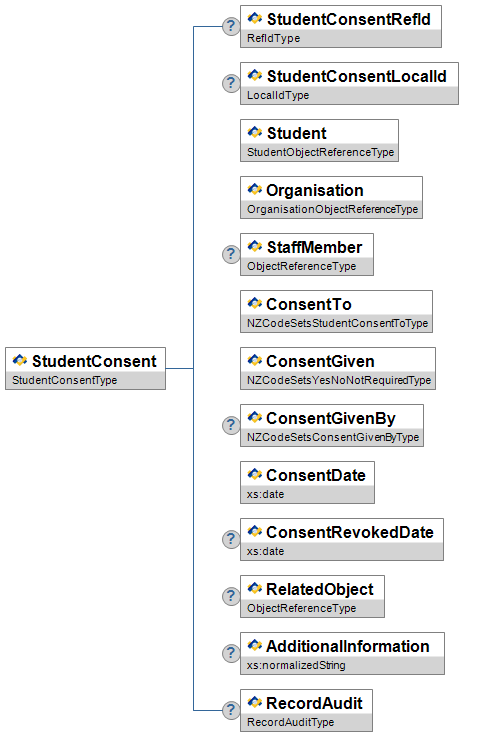
Task: Click the question mark beside ConsentRevokedDate
Action: (231, 539)
